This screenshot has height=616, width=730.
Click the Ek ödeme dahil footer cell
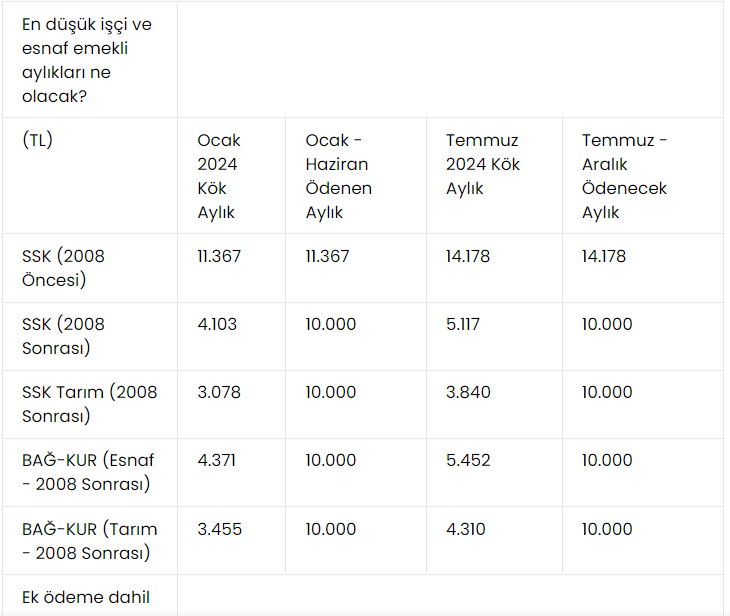point(86,597)
